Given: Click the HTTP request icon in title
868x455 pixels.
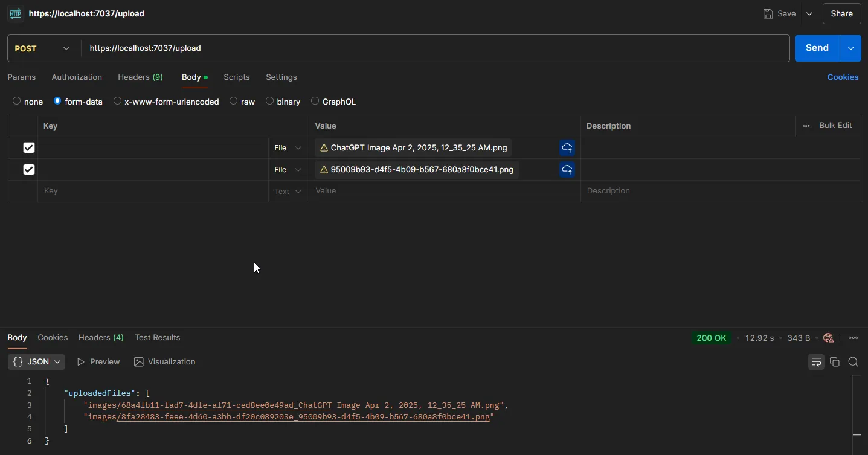Looking at the screenshot, I should click(15, 13).
